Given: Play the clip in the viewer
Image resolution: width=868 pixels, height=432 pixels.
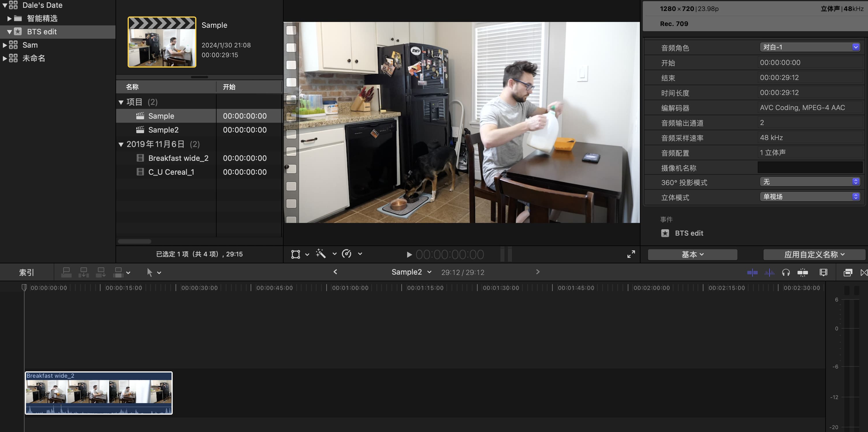Looking at the screenshot, I should (409, 254).
